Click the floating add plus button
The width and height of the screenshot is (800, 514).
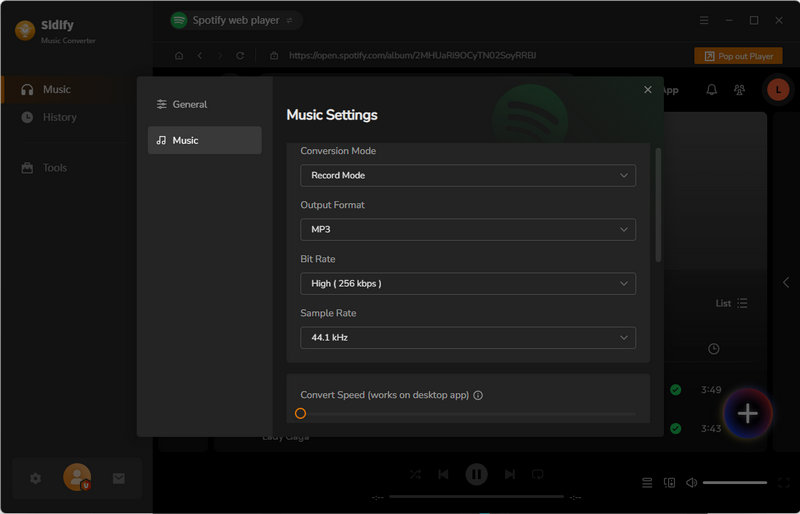tap(747, 413)
